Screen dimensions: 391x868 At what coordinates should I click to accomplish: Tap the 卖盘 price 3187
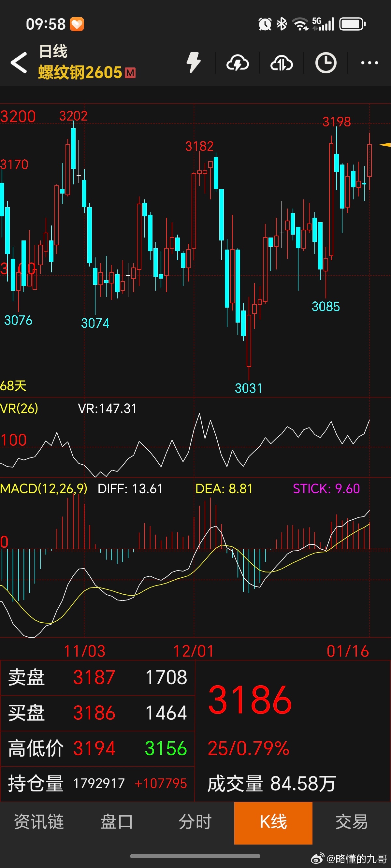(x=94, y=677)
